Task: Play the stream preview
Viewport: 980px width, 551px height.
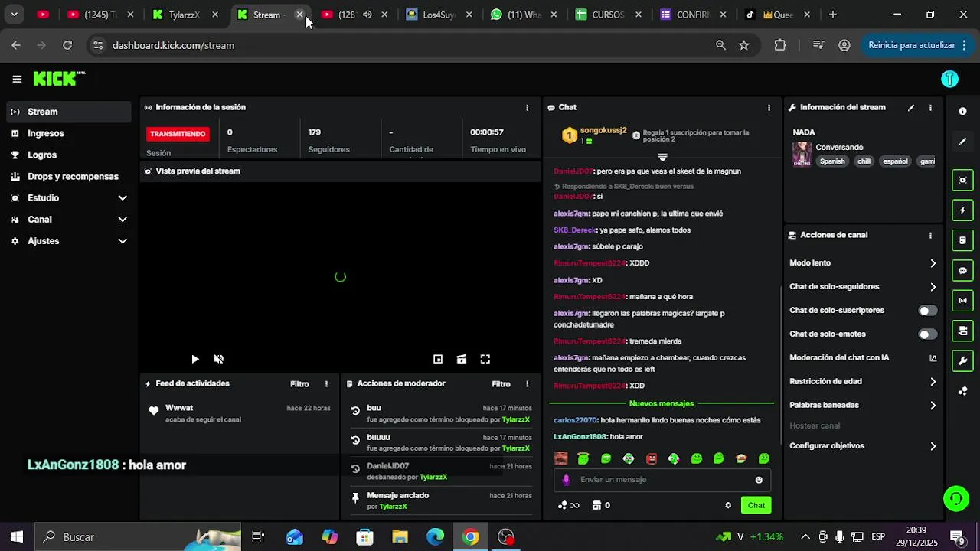Action: point(195,359)
